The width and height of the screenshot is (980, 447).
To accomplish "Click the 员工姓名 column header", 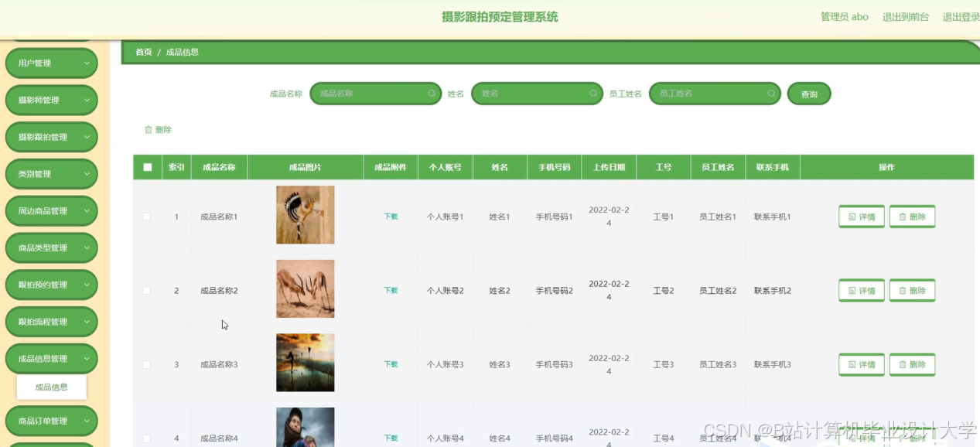I will (x=718, y=167).
